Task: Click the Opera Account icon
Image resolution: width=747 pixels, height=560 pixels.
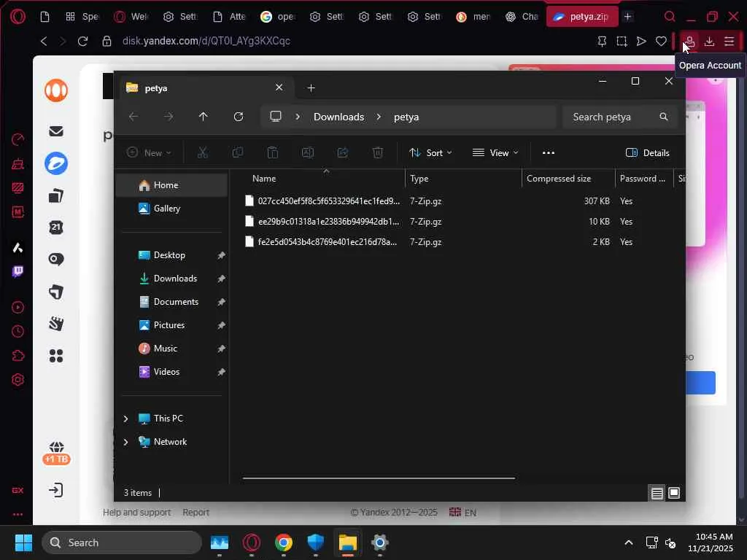Action: tap(689, 42)
